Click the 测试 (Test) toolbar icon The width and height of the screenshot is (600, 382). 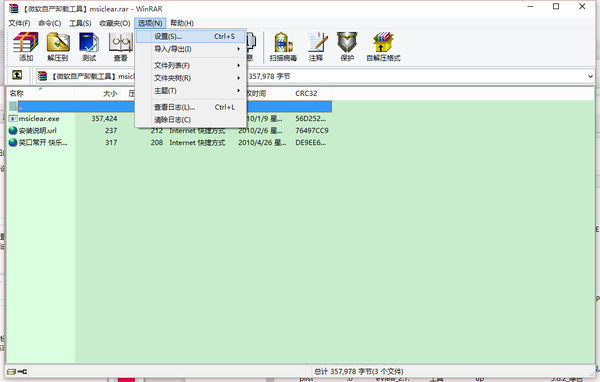coord(89,47)
